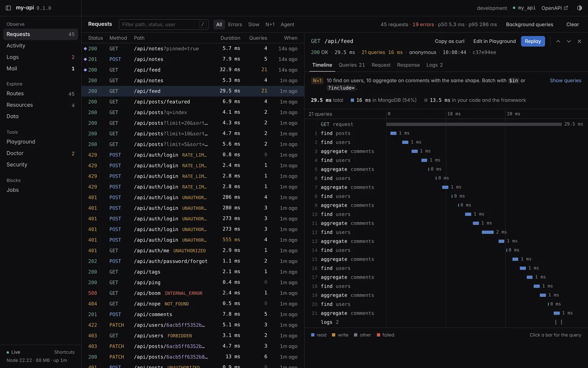This screenshot has width=588, height=368.
Task: Open Activity in the sidebar
Action: click(41, 45)
